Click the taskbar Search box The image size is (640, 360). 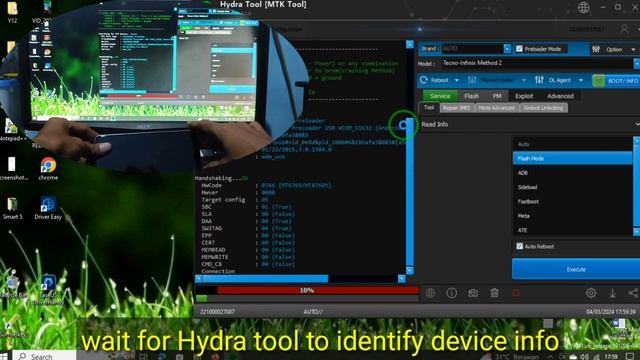(x=44, y=356)
